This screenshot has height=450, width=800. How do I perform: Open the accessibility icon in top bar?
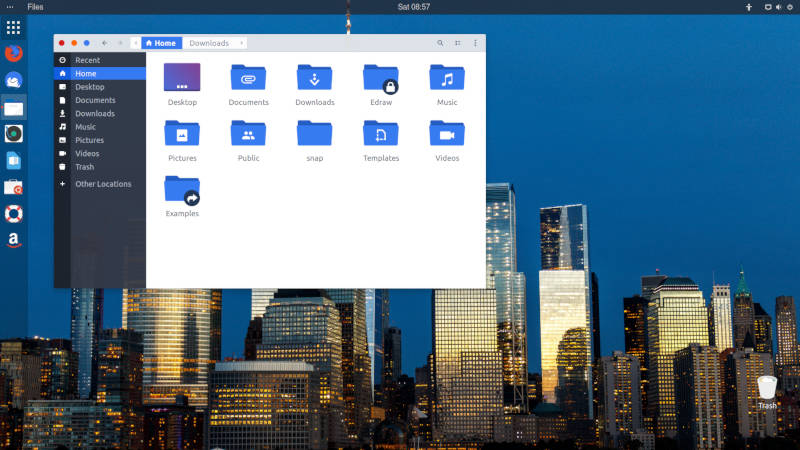[748, 7]
